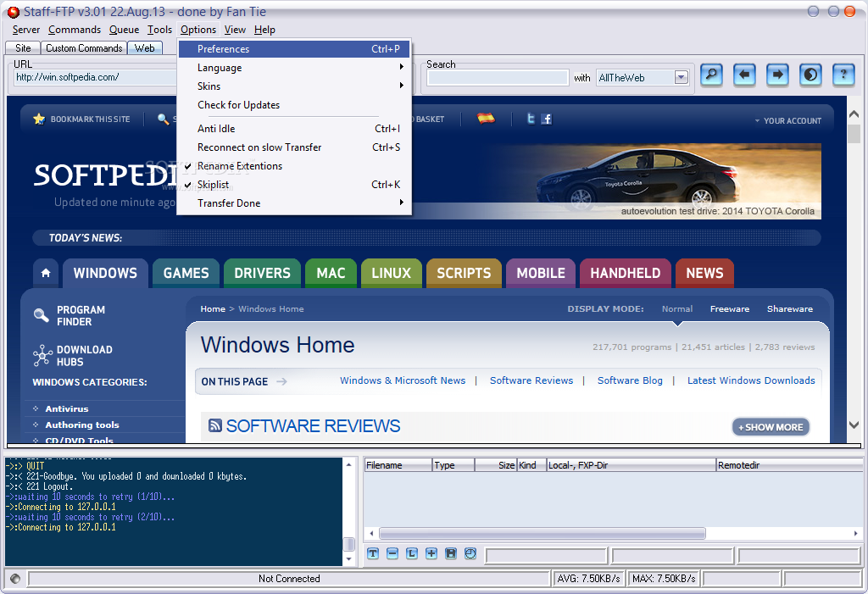This screenshot has height=594, width=868.
Task: Open the Your Account dropdown
Action: 788,120
